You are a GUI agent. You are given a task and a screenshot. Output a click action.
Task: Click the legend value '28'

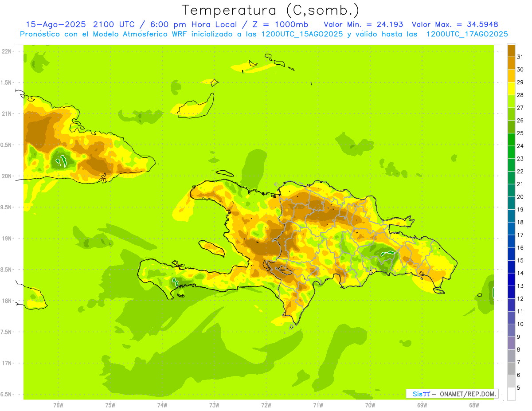[520, 95]
